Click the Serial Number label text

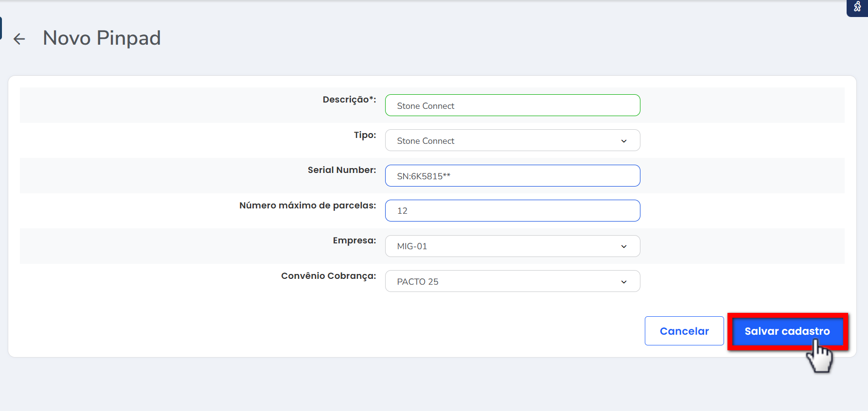[341, 170]
